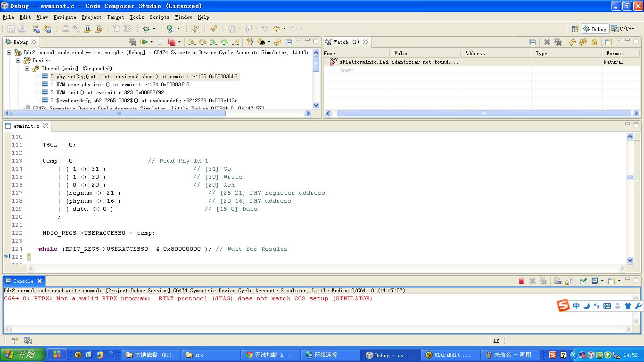Open the Terminate dropdown arrow in Debug view
This screenshot has height=362, width=644.
pyautogui.click(x=179, y=42)
